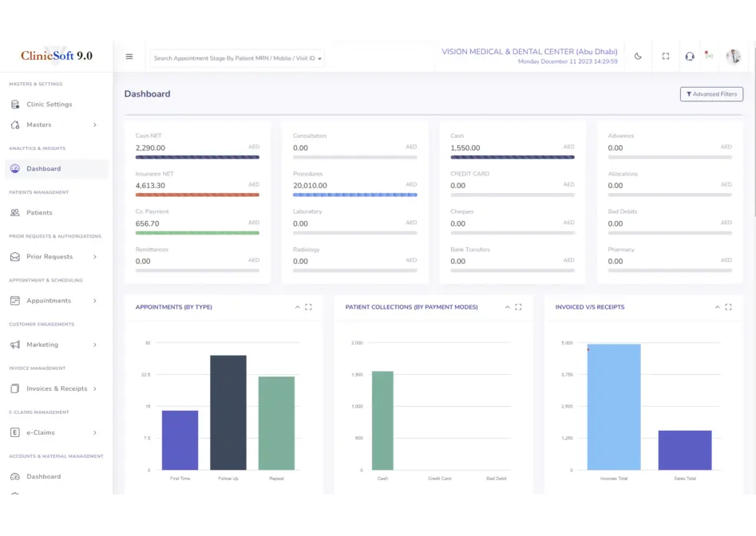Expand the Masters submenu
The image size is (756, 536).
pyautogui.click(x=94, y=125)
